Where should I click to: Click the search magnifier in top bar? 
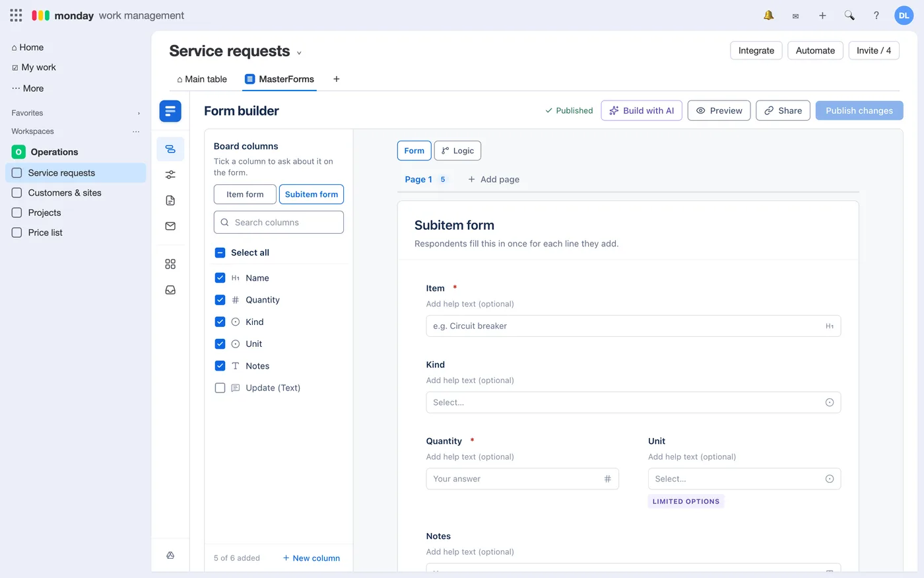(849, 15)
